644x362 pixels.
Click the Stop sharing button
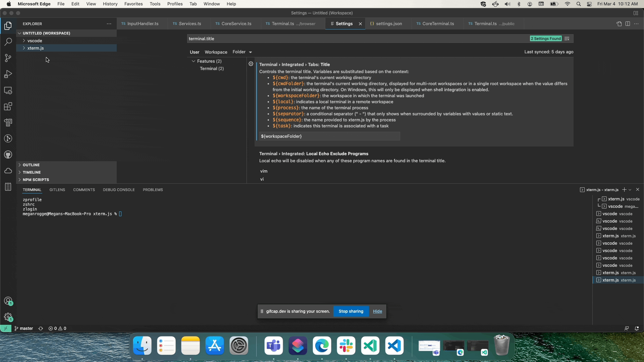point(351,311)
